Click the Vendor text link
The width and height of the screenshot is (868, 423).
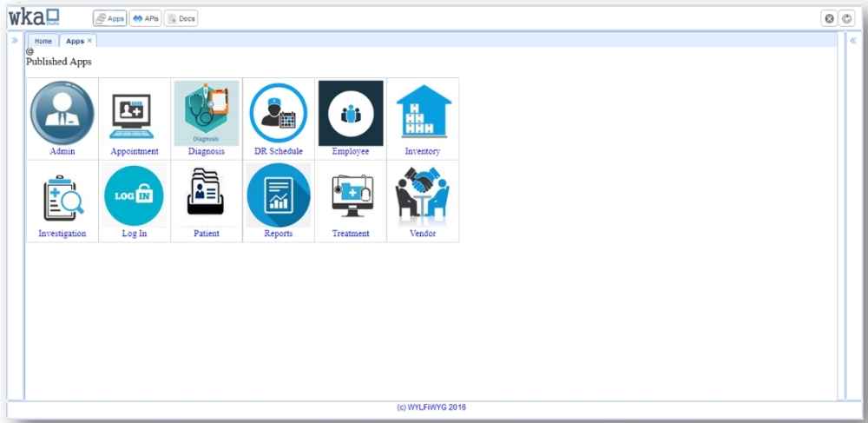(423, 234)
